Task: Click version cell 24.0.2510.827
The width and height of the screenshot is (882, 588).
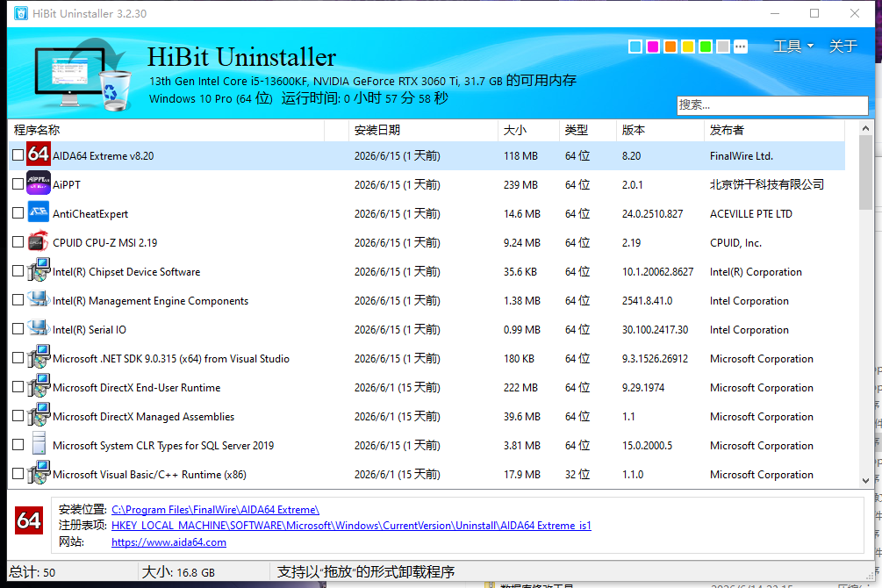Action: click(652, 214)
